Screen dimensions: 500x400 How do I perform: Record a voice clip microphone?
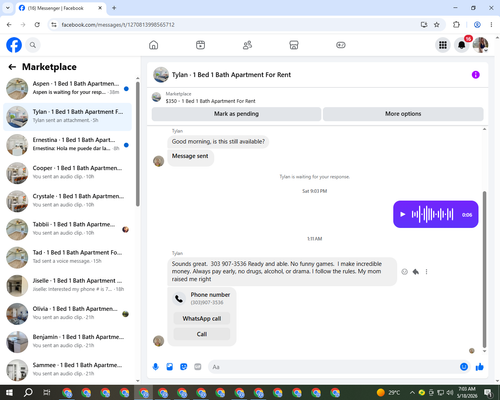coord(155,367)
